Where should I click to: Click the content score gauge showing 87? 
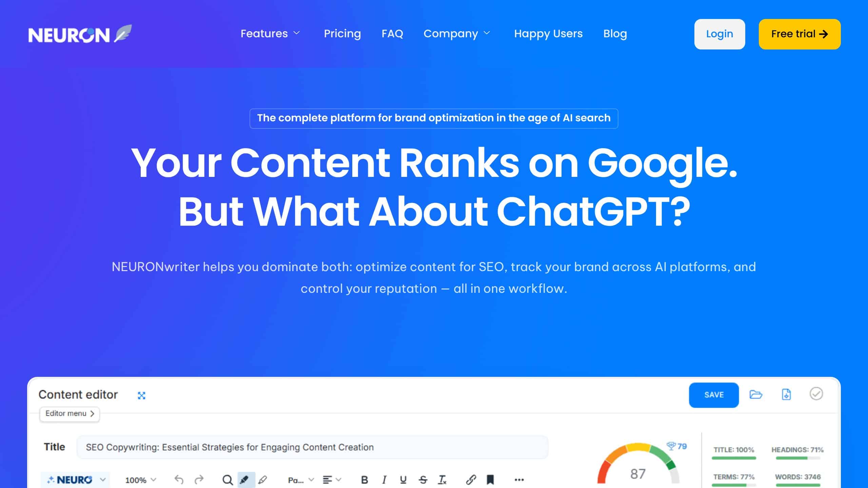pyautogui.click(x=637, y=474)
